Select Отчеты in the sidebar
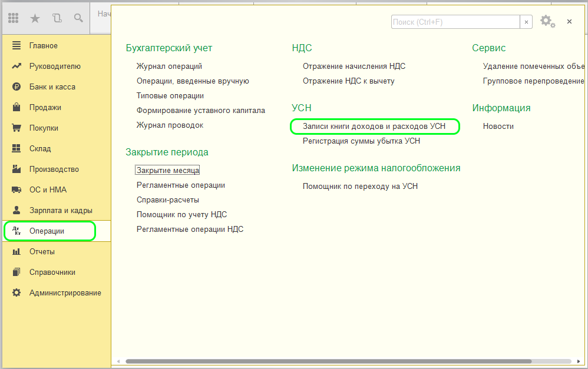This screenshot has height=369, width=588. pos(42,252)
